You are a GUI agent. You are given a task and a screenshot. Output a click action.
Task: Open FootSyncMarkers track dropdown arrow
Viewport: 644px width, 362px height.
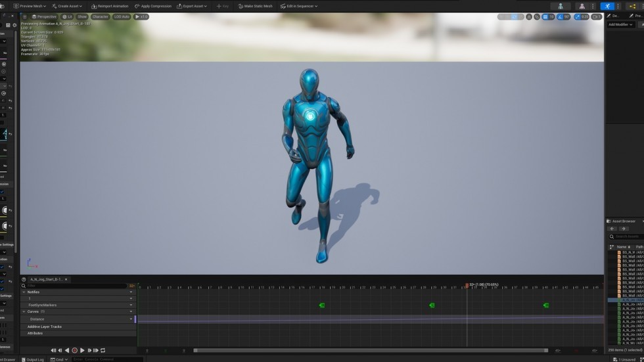pos(131,305)
